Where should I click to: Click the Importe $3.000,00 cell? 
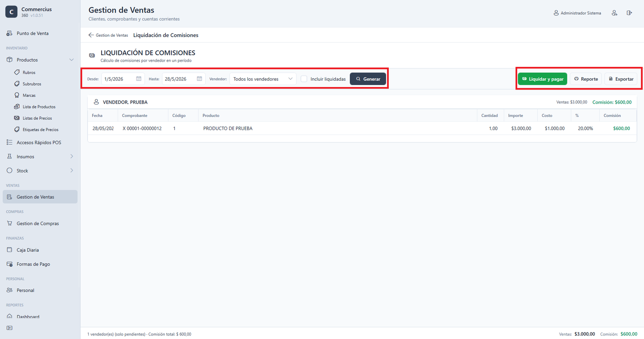coord(521,129)
